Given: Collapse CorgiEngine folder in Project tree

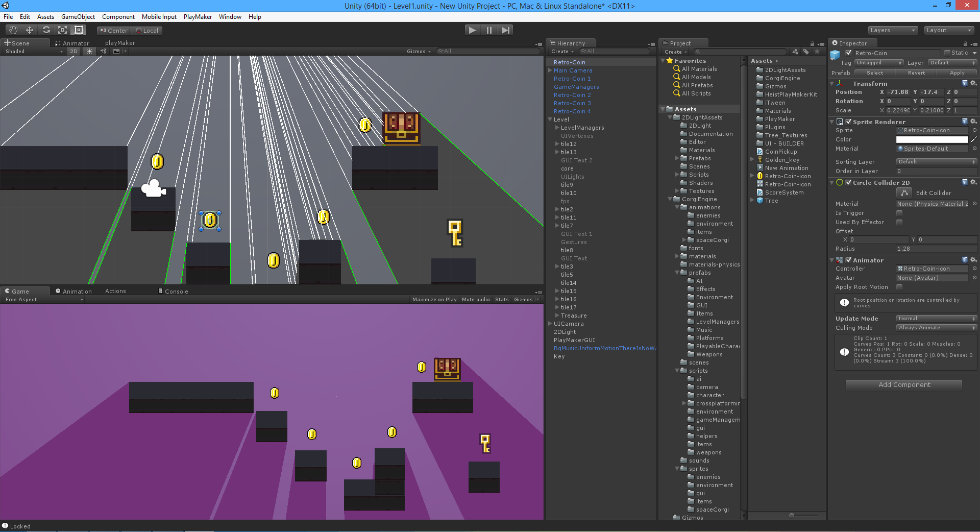Looking at the screenshot, I should [x=670, y=199].
